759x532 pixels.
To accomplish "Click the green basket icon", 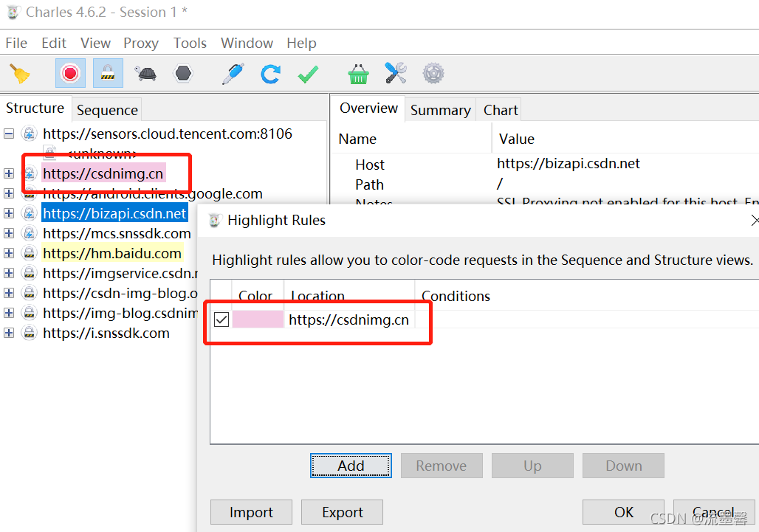I will 358,74.
